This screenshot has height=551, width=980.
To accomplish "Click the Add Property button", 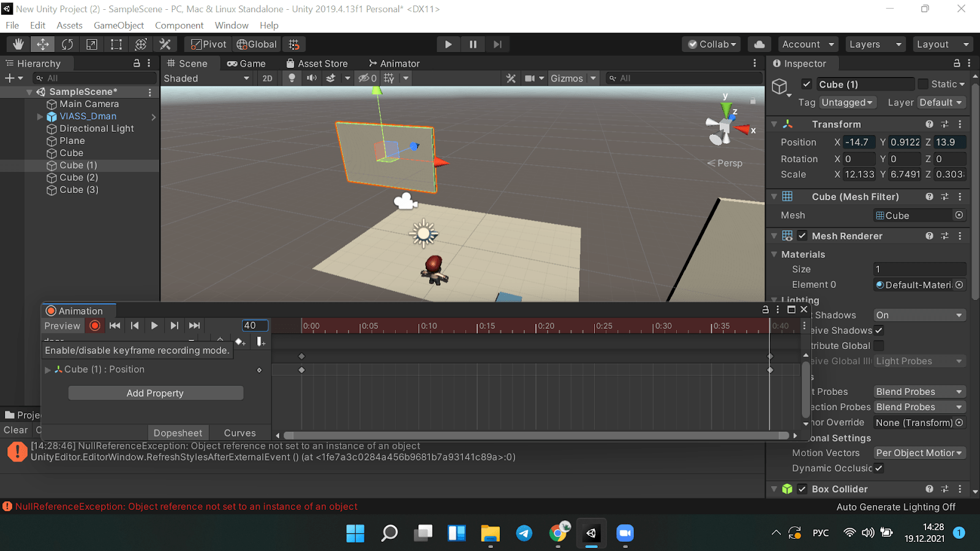I will point(156,393).
